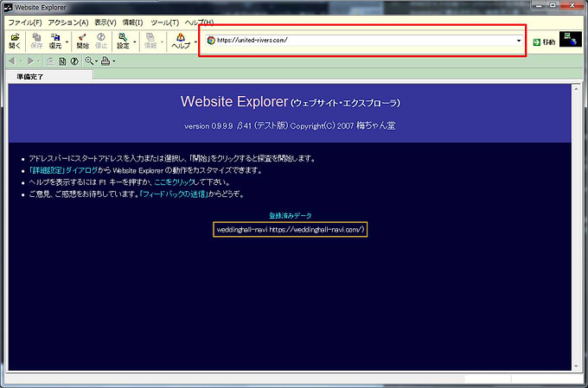Start crawling with the 開始 rocket icon

82,41
